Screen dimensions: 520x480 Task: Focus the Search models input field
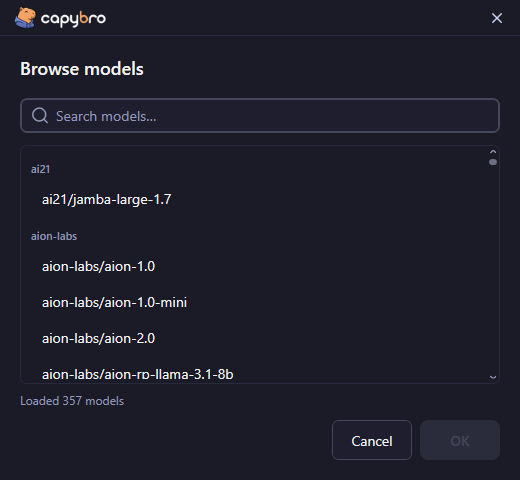pos(260,116)
